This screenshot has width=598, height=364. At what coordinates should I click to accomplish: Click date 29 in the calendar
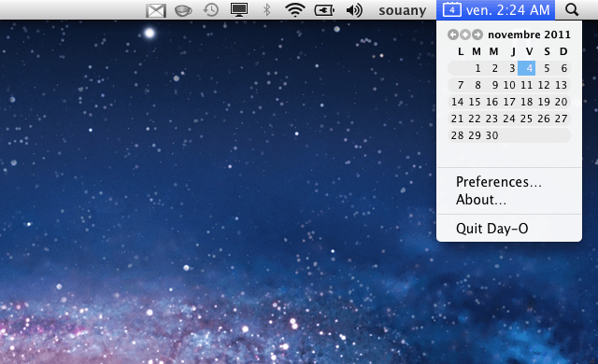[475, 135]
